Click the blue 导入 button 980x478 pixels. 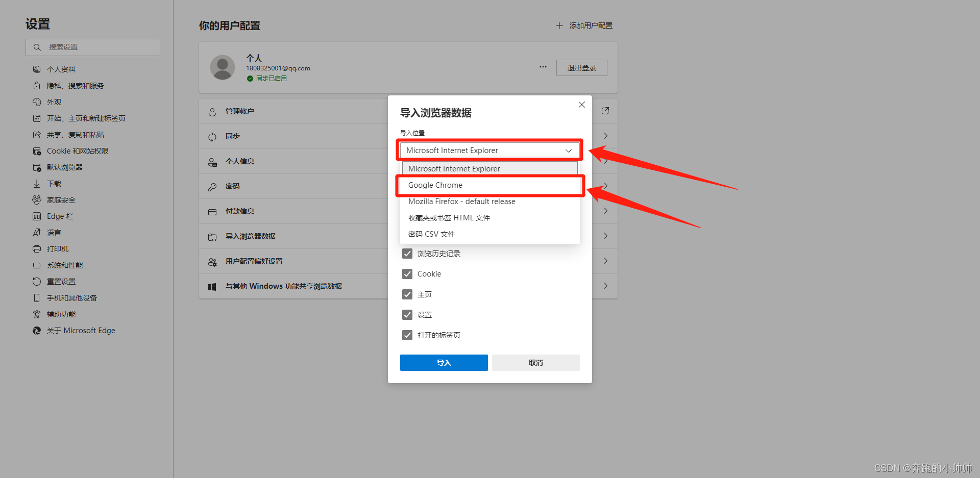444,363
